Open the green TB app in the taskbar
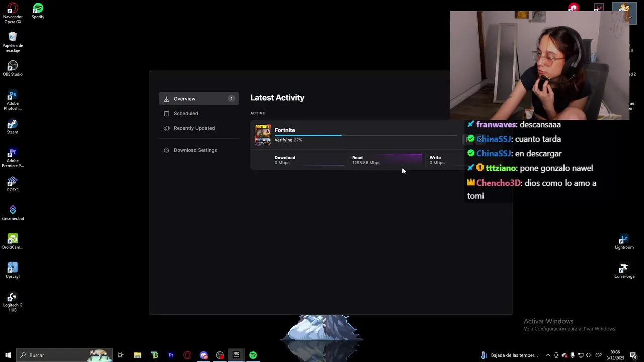 [x=154, y=355]
